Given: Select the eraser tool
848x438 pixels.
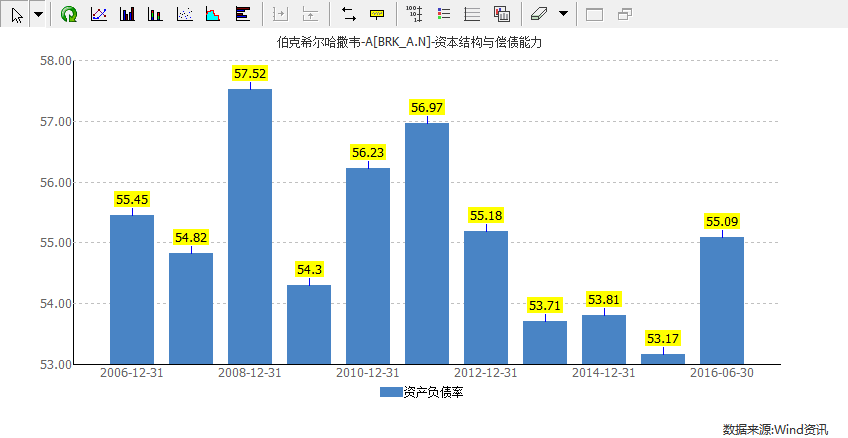Looking at the screenshot, I should [x=539, y=15].
